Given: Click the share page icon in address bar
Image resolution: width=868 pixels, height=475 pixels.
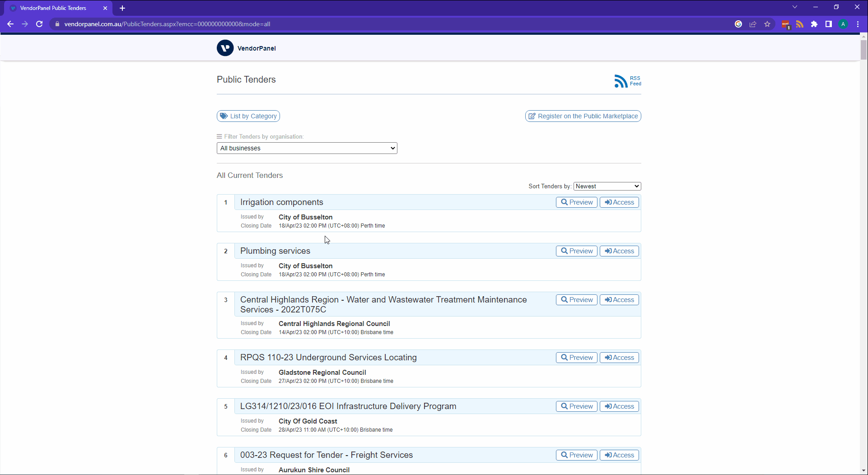Looking at the screenshot, I should tap(753, 24).
